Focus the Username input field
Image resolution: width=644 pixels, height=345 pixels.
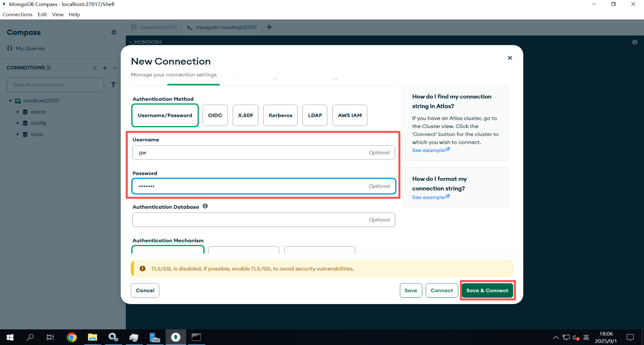pos(264,153)
